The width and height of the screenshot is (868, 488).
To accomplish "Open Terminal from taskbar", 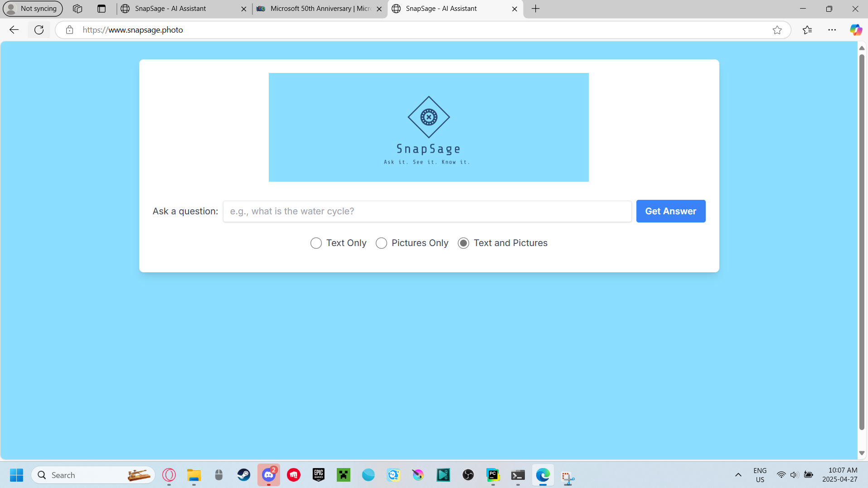I will 518,475.
